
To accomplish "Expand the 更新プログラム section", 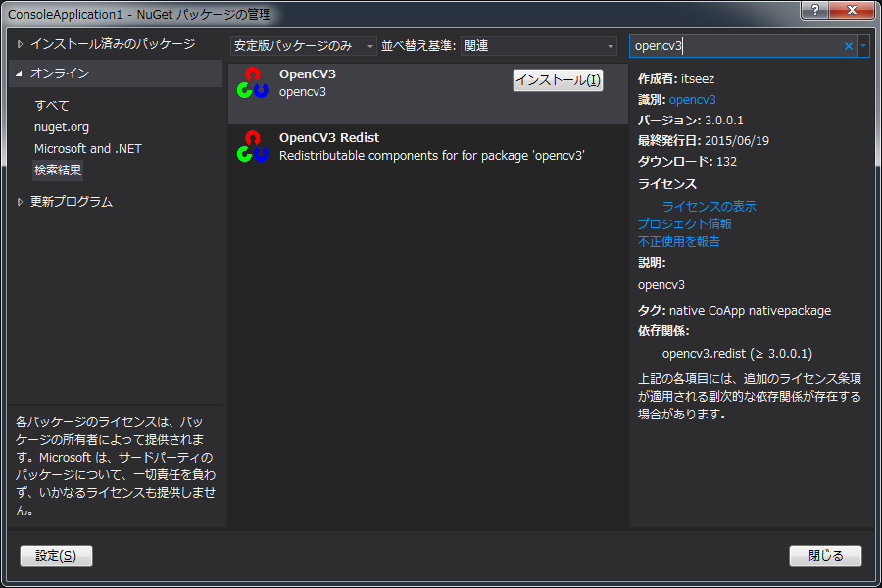I will point(21,202).
